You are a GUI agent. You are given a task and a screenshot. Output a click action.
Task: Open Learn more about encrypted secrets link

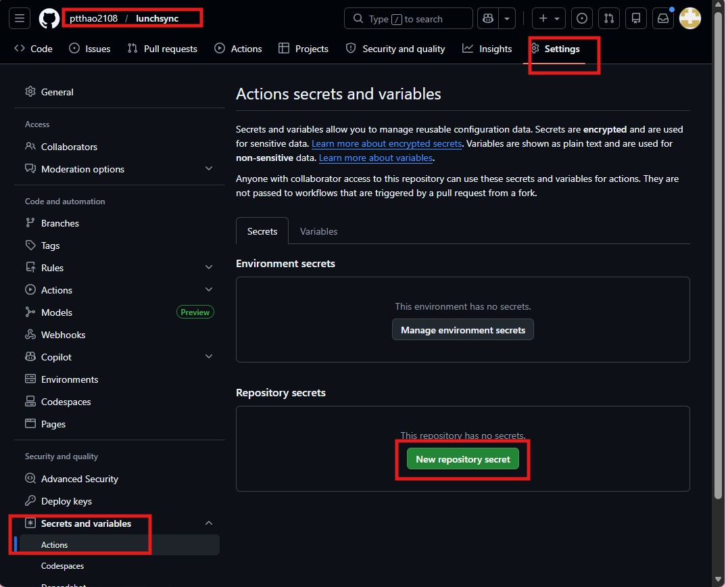(x=387, y=143)
